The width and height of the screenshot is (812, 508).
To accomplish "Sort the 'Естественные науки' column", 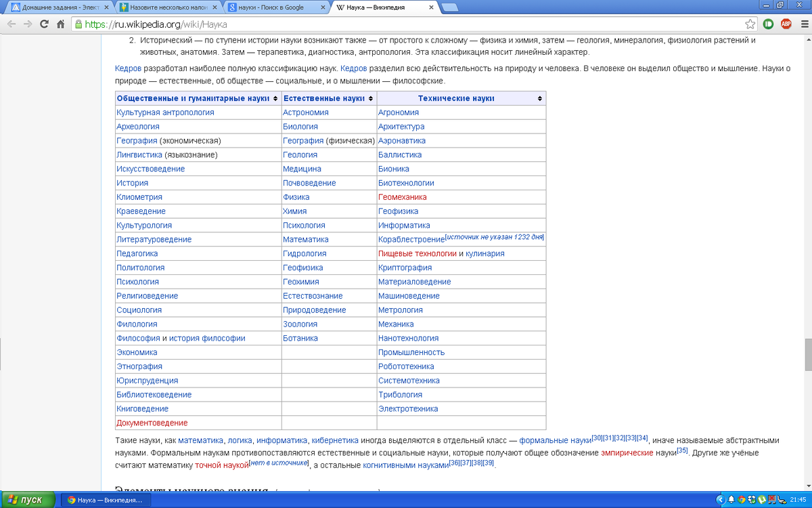I will 371,99.
